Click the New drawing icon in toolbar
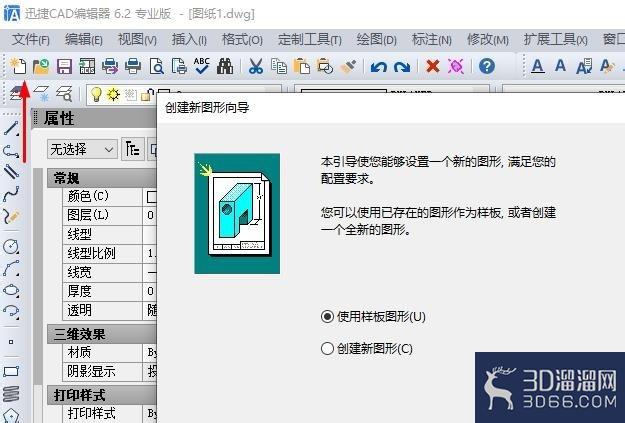Image resolution: width=625 pixels, height=423 pixels. click(x=18, y=66)
